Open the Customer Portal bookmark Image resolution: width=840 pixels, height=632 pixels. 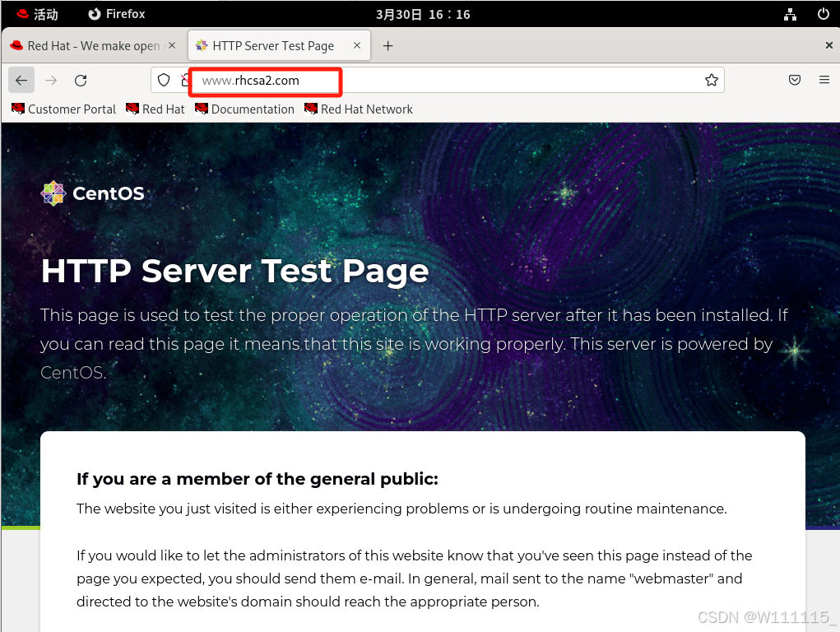(x=63, y=109)
